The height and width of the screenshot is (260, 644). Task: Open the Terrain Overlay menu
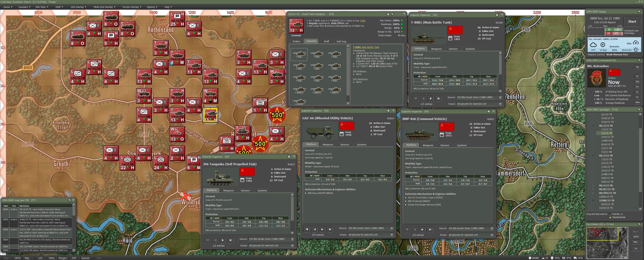131,7
